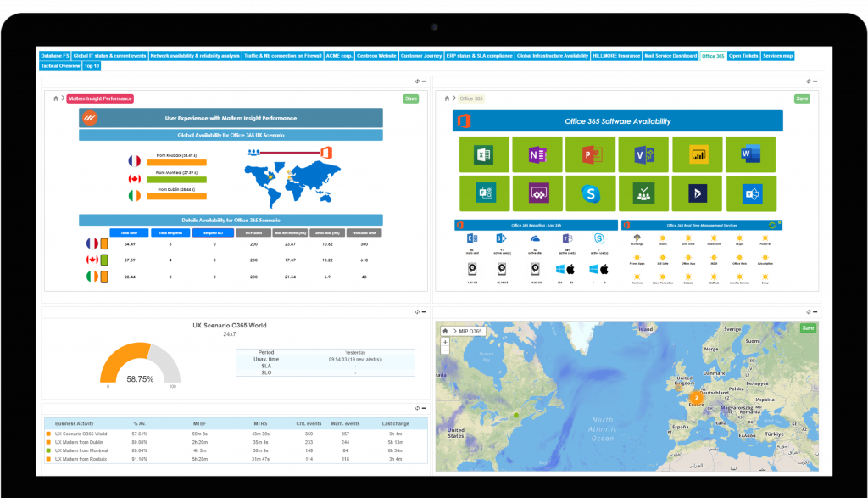Select UX Scenario O365 World table row
Screen dimensions: 868x498
coord(236,434)
